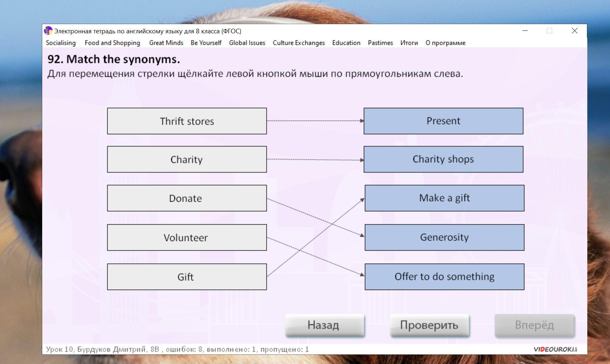The height and width of the screenshot is (364, 610).
Task: Click the status bar text with Урок 10
Action: pyautogui.click(x=177, y=349)
